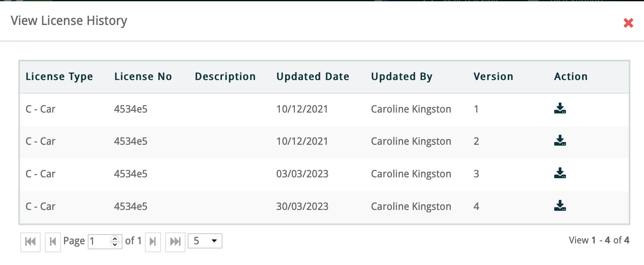Download license version 4 file
Viewport: 644px width, 265px height.
(560, 206)
